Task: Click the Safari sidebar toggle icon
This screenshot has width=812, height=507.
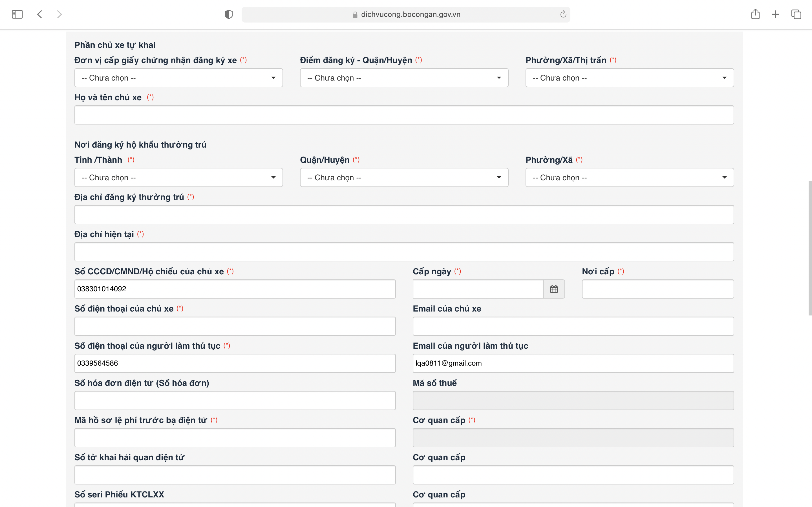Action: [17, 14]
